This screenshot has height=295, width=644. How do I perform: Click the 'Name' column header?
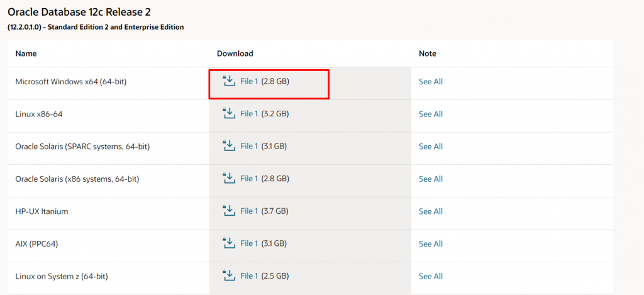click(x=26, y=53)
